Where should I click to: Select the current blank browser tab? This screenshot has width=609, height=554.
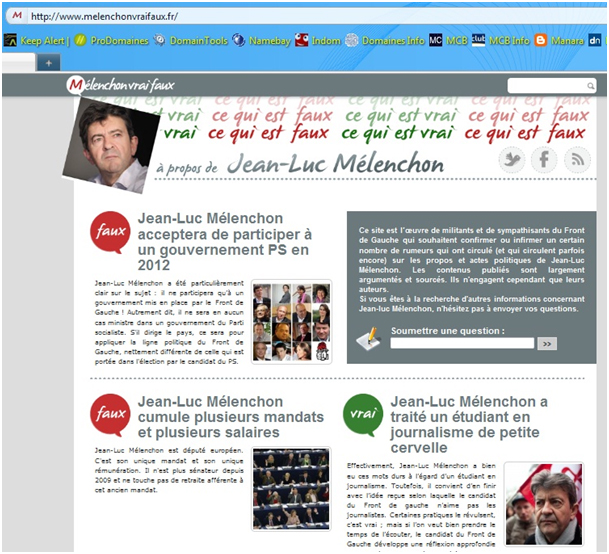(x=19, y=62)
